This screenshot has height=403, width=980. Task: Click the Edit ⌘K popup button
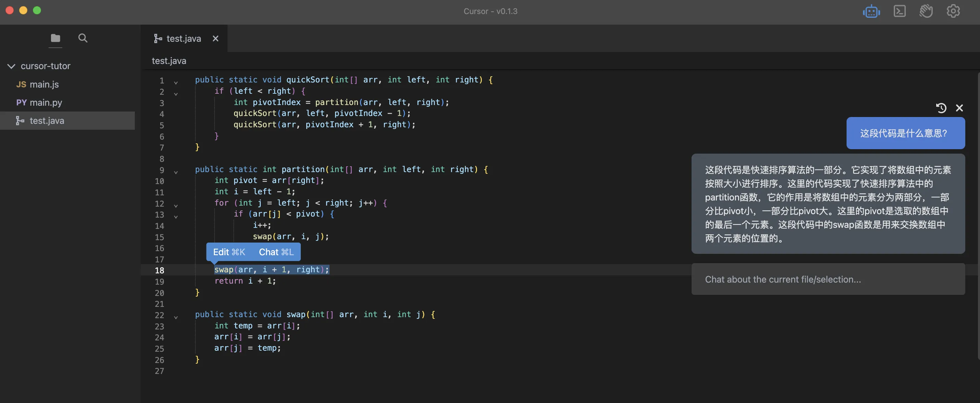click(229, 252)
